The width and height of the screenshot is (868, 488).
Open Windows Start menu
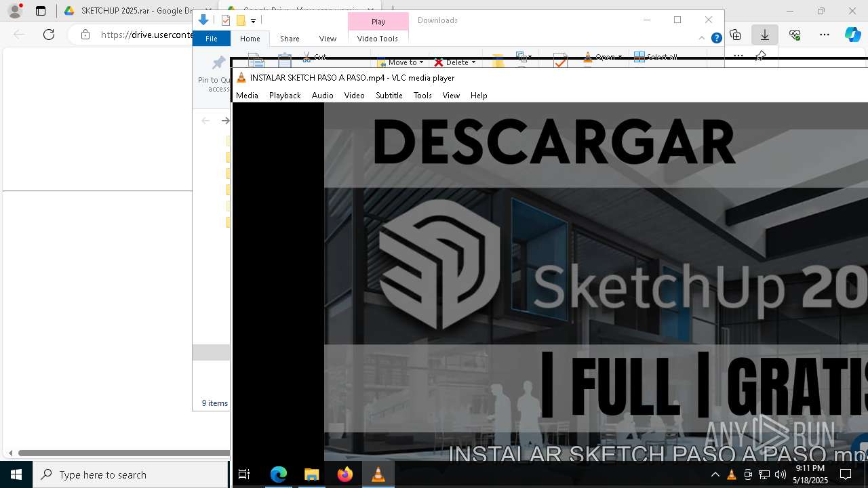tap(16, 474)
